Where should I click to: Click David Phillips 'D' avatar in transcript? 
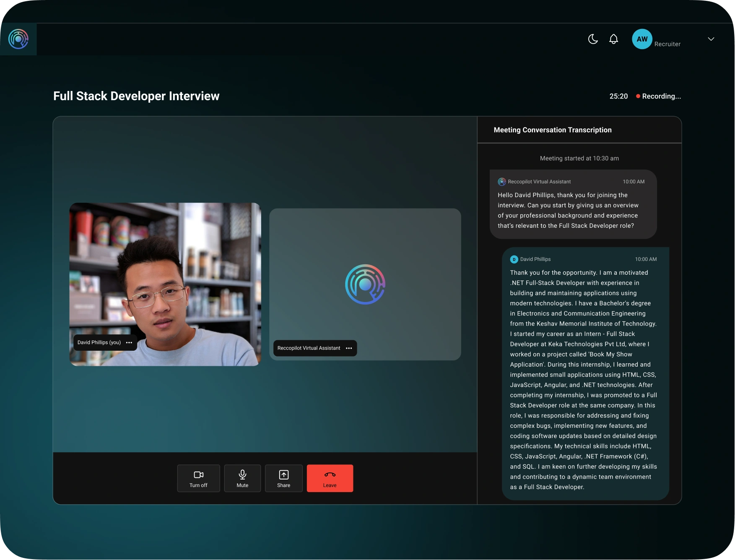(x=514, y=259)
